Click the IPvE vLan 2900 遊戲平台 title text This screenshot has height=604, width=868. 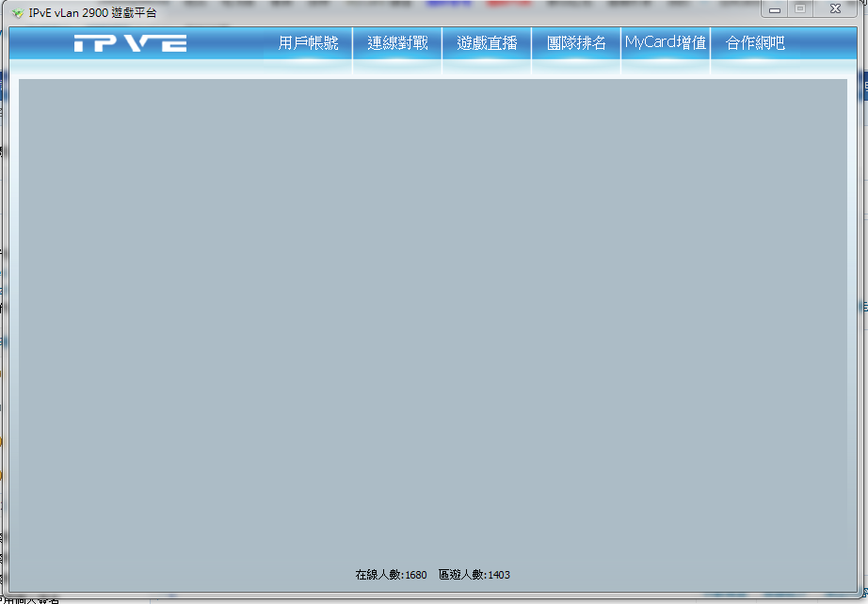pyautogui.click(x=92, y=13)
